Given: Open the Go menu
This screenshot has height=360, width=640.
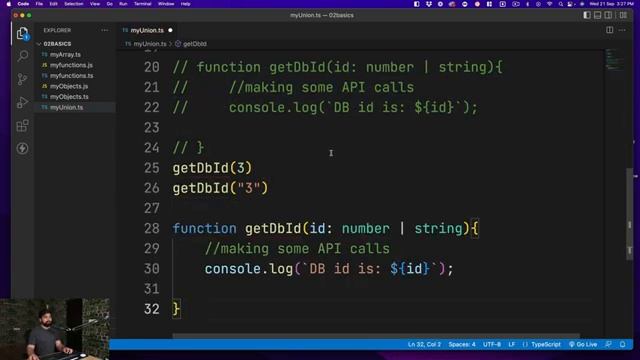Looking at the screenshot, I should pos(109,4).
